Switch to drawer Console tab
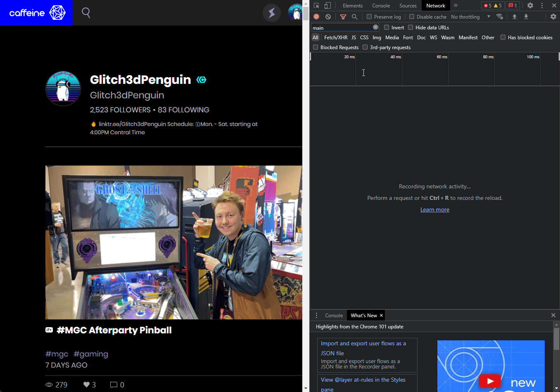Viewport: 560px width, 392px height. 334,316
